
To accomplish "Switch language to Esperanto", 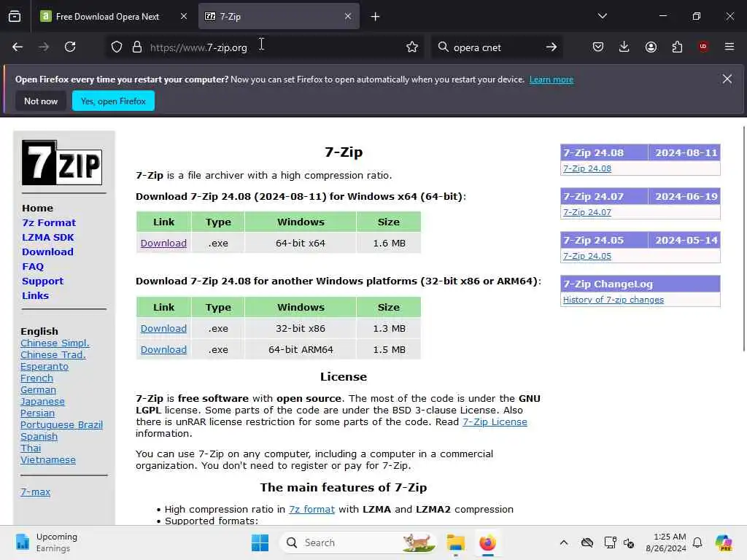I will coord(44,367).
